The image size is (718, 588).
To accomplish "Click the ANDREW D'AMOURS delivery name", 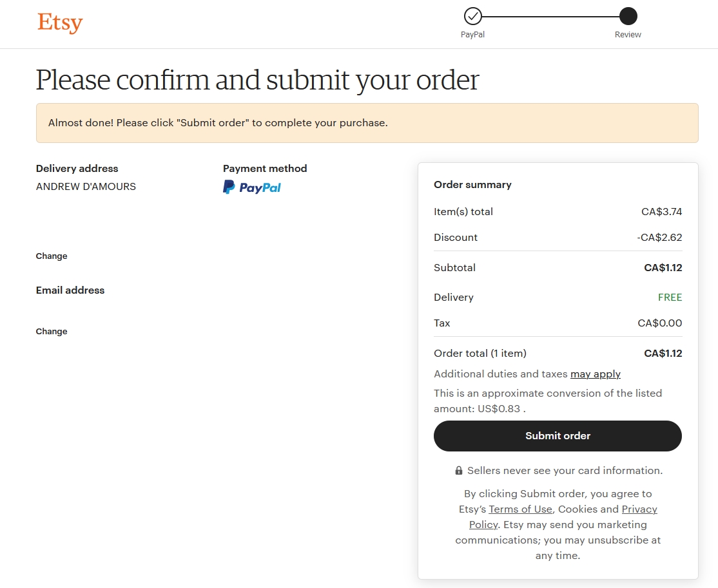I will click(x=86, y=186).
